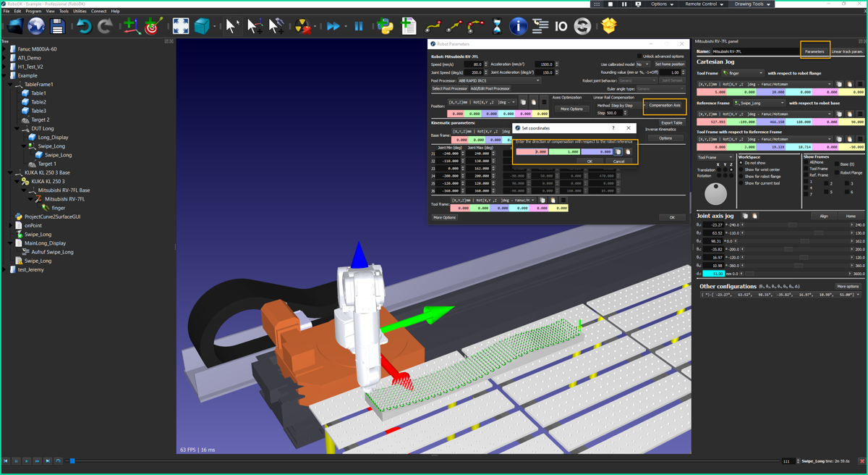
Task: Open the Utilities menu
Action: point(80,12)
